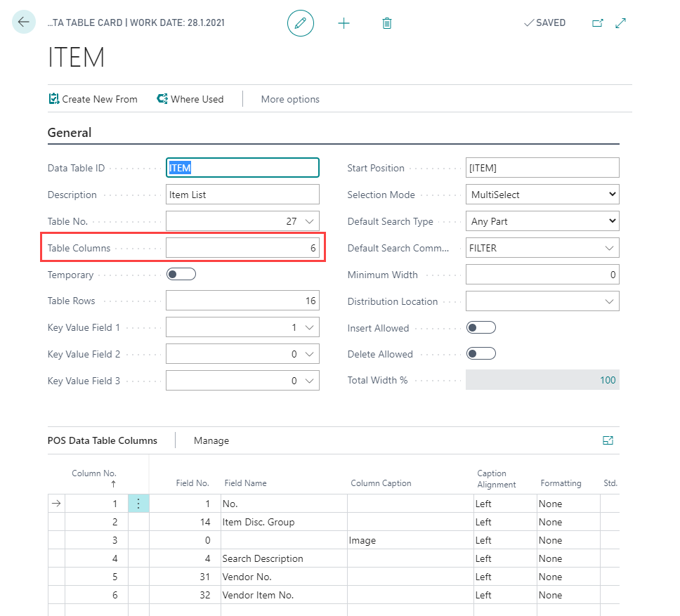Screen dimensions: 680x616
Task: Click the back arrow button
Action: (24, 22)
